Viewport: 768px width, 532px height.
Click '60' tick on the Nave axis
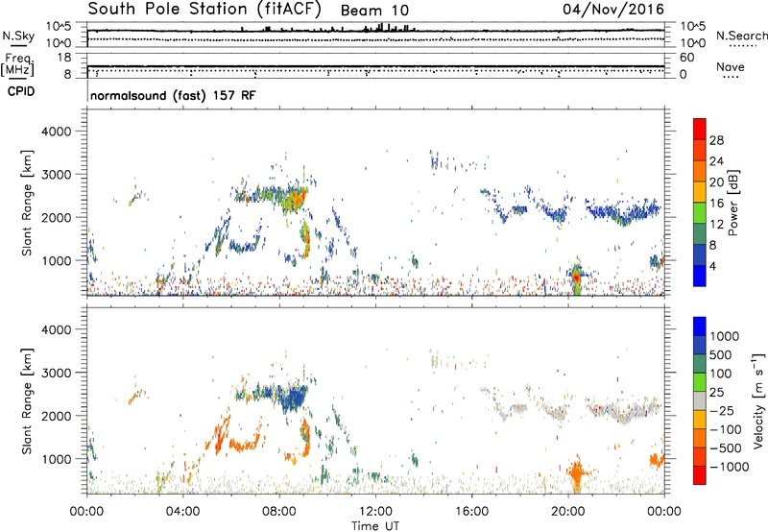pos(686,58)
